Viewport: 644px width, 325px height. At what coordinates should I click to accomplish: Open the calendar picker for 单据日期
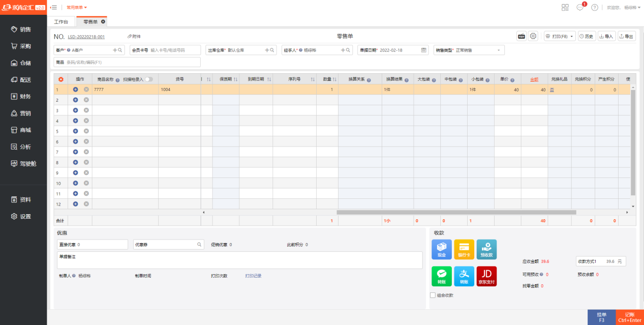424,50
